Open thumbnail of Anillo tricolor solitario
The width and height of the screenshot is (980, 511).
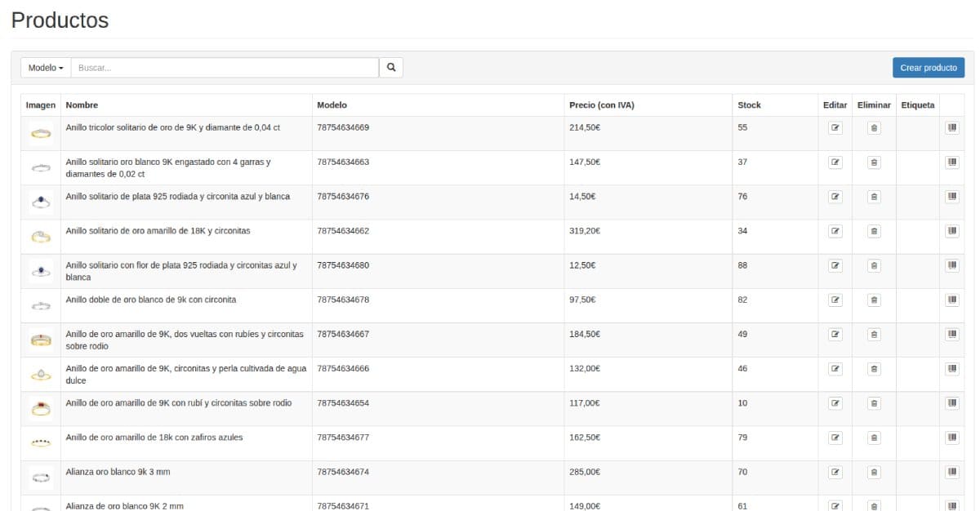click(41, 132)
